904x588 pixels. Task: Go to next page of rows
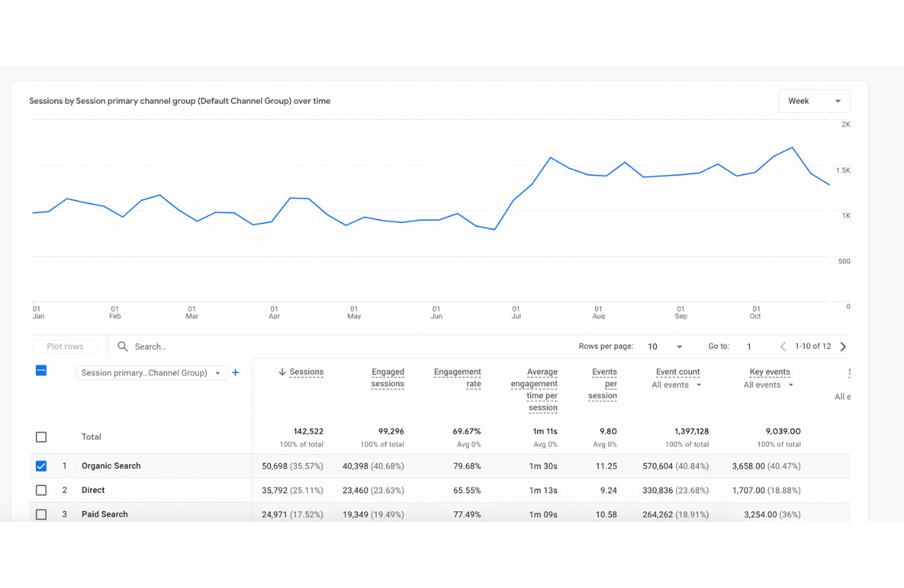point(843,346)
